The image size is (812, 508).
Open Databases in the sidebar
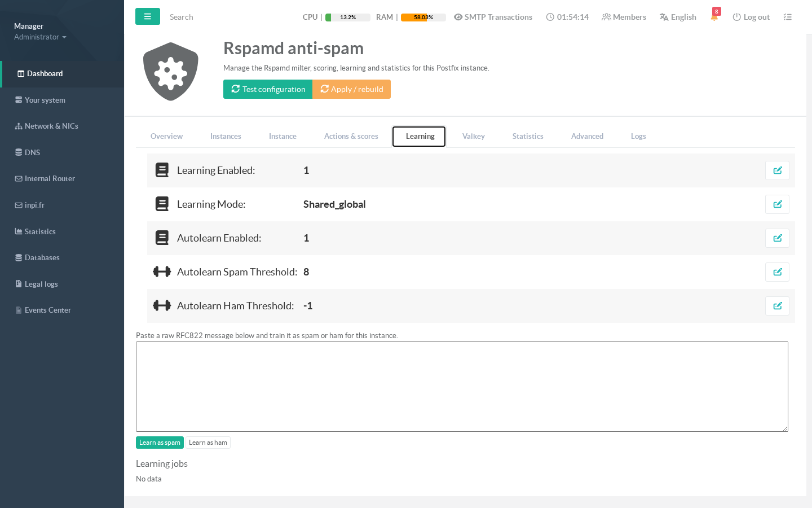[x=62, y=257]
